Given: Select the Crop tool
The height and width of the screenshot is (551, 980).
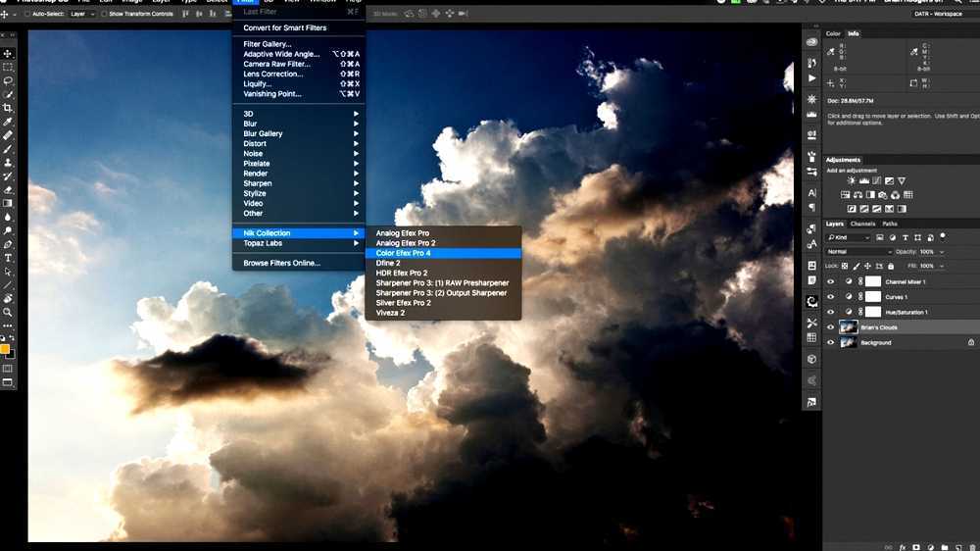Looking at the screenshot, I should tap(8, 108).
